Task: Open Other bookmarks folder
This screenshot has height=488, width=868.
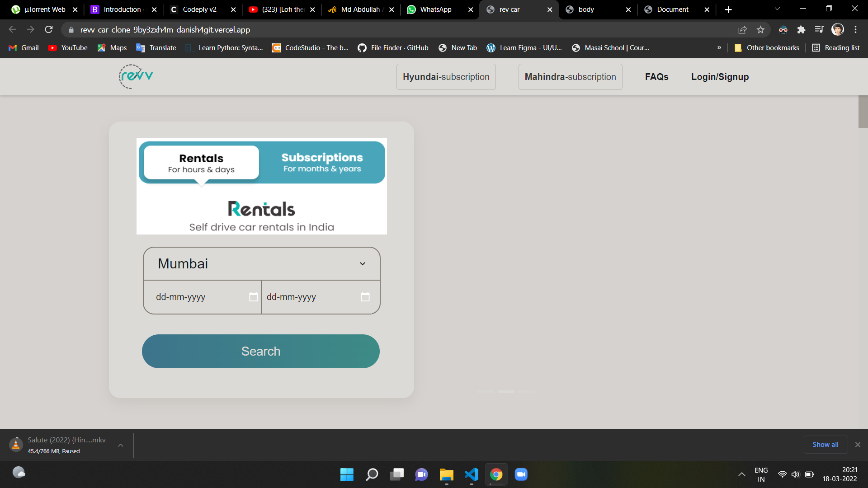Action: pyautogui.click(x=767, y=48)
